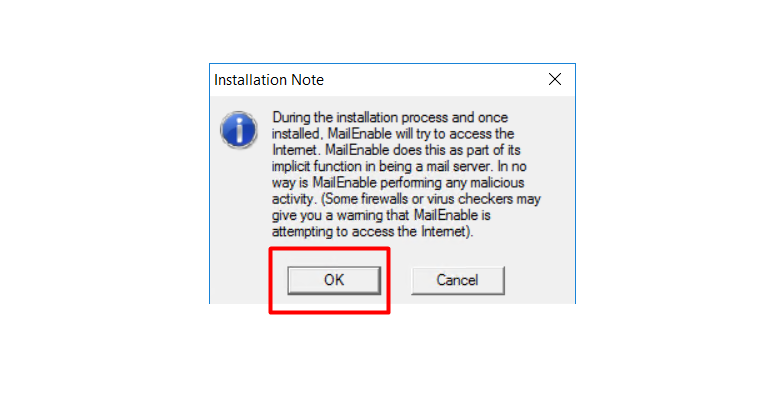Click the line starting 'During the installation process'

pyautogui.click(x=390, y=118)
